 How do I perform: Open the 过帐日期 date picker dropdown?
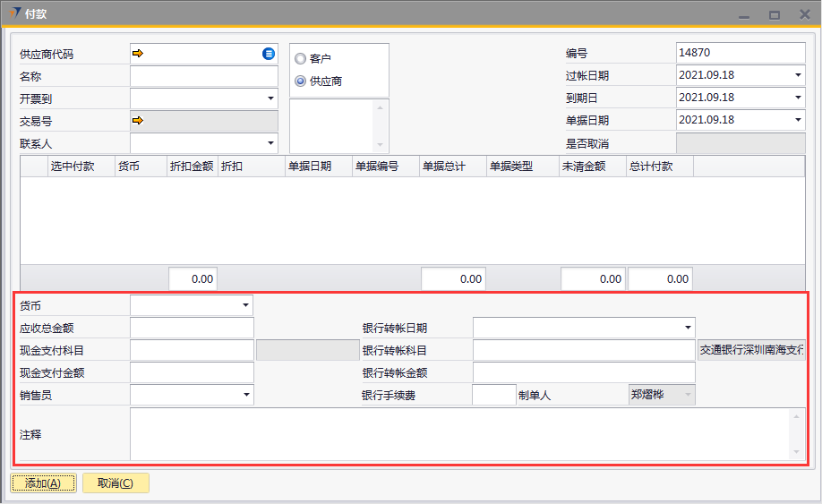pos(797,76)
